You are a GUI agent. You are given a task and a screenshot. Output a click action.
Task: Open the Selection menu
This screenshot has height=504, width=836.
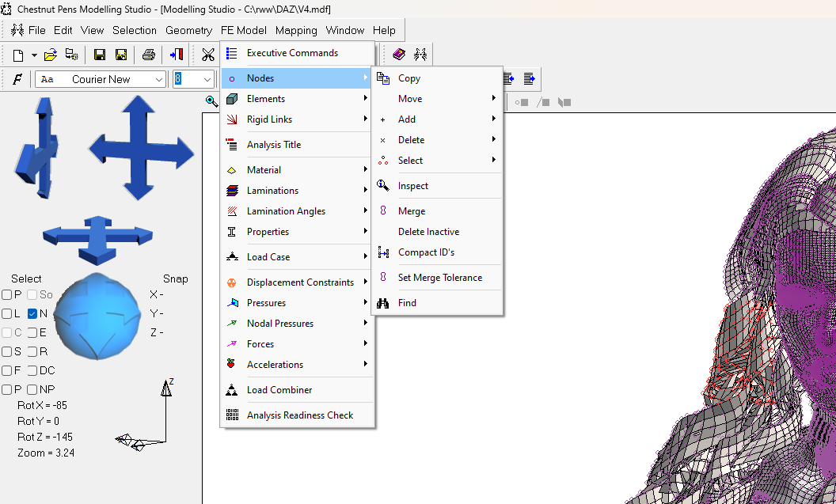point(135,30)
